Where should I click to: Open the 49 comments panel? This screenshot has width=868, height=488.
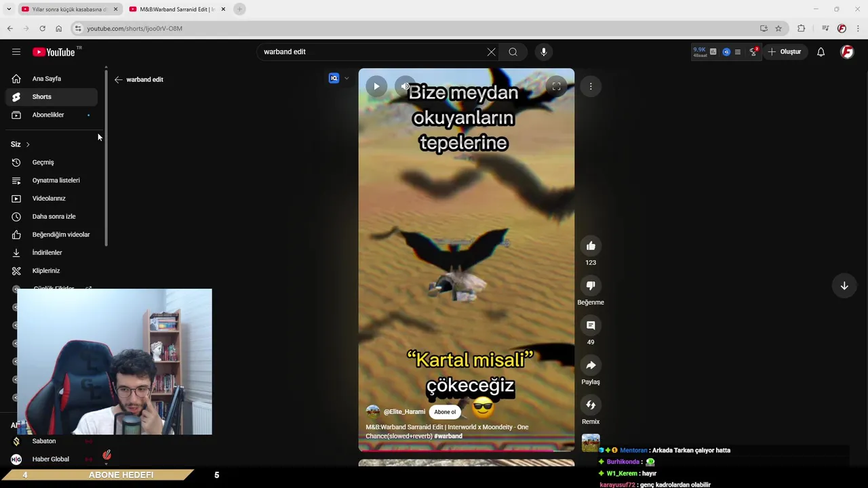click(591, 325)
